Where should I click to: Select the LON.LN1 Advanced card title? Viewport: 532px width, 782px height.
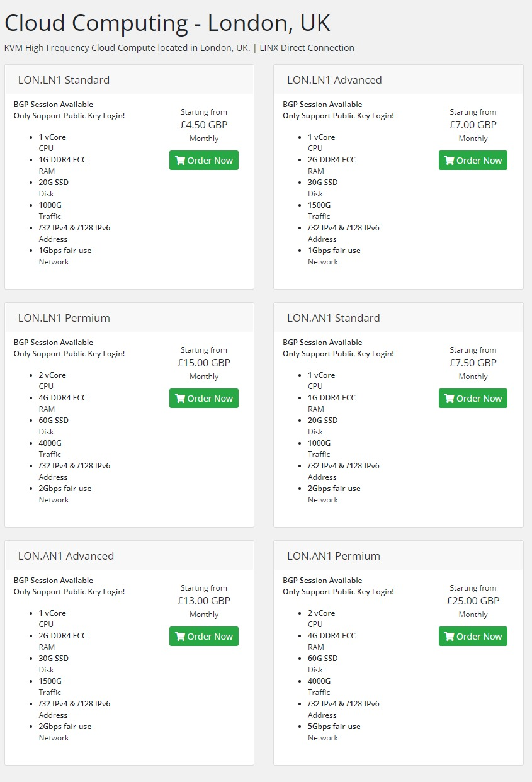pyautogui.click(x=334, y=80)
